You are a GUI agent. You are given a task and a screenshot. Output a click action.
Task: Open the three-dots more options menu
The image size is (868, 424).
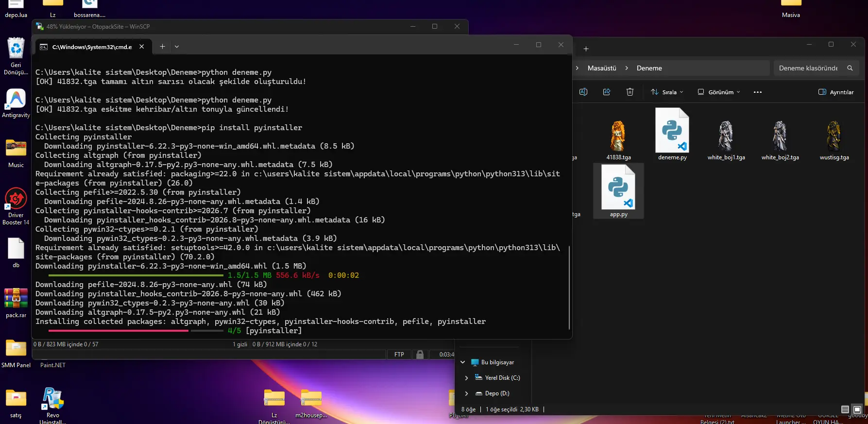point(758,92)
